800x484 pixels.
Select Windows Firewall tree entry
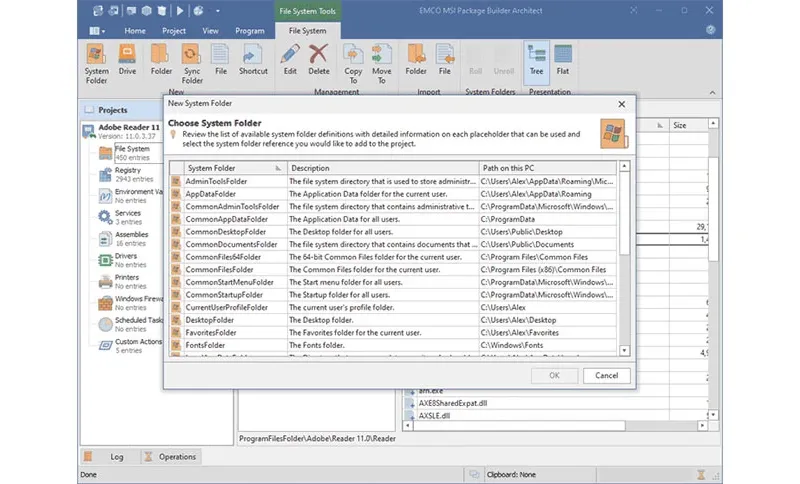[x=131, y=302]
